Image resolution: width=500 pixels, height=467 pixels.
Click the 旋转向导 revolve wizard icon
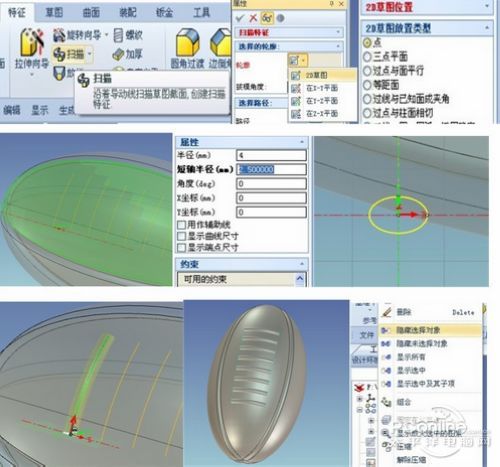pyautogui.click(x=59, y=35)
